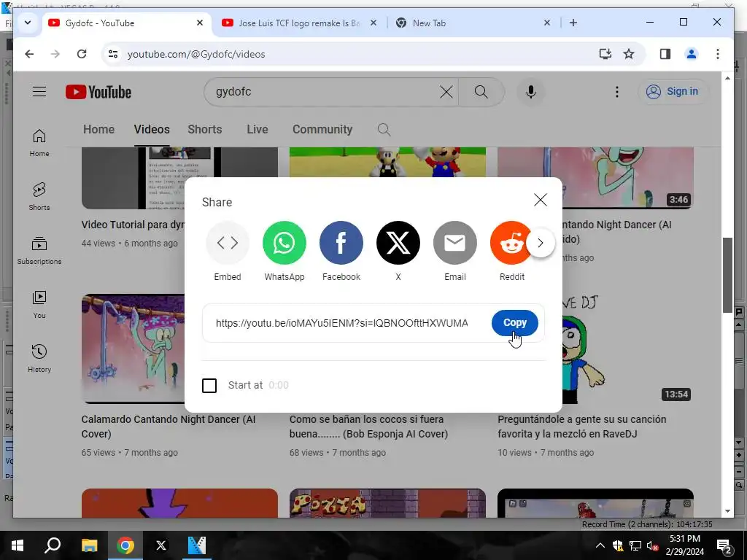Viewport: 747px width, 560px height.
Task: Bookmark this page star
Action: click(x=629, y=54)
